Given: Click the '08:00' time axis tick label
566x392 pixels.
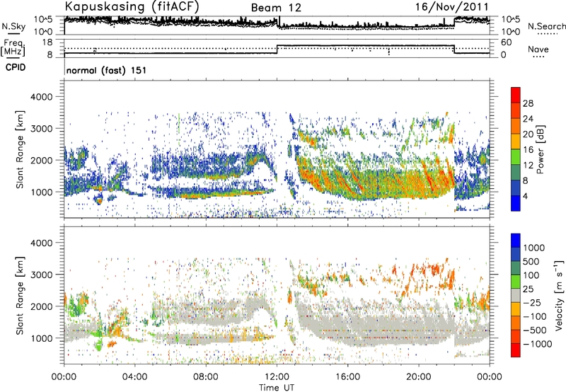Looking at the screenshot, I should pyautogui.click(x=206, y=377).
